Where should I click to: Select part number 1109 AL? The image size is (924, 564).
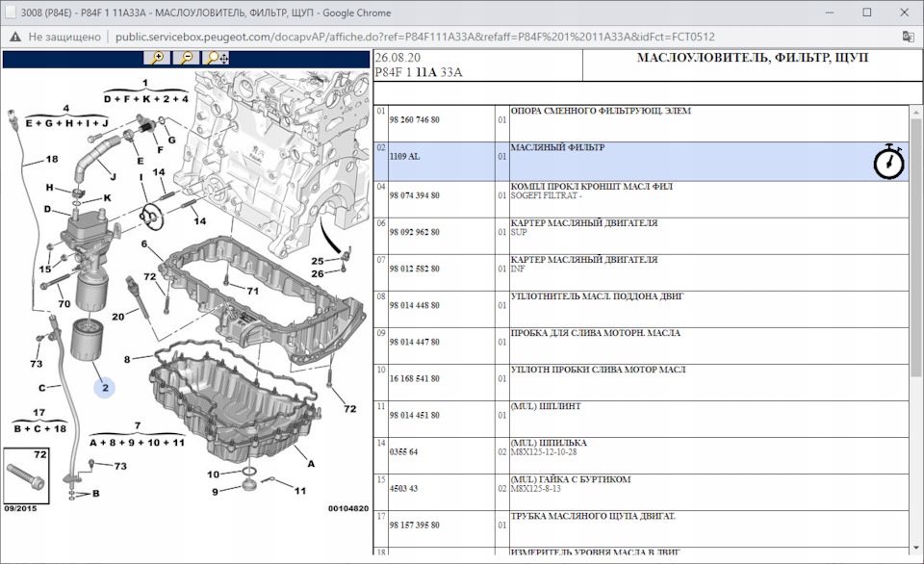point(404,156)
